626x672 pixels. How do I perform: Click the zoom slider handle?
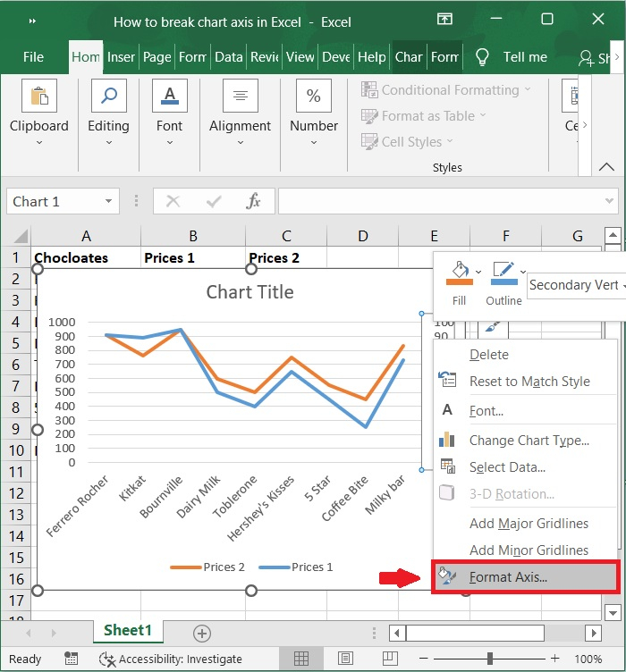tap(490, 659)
